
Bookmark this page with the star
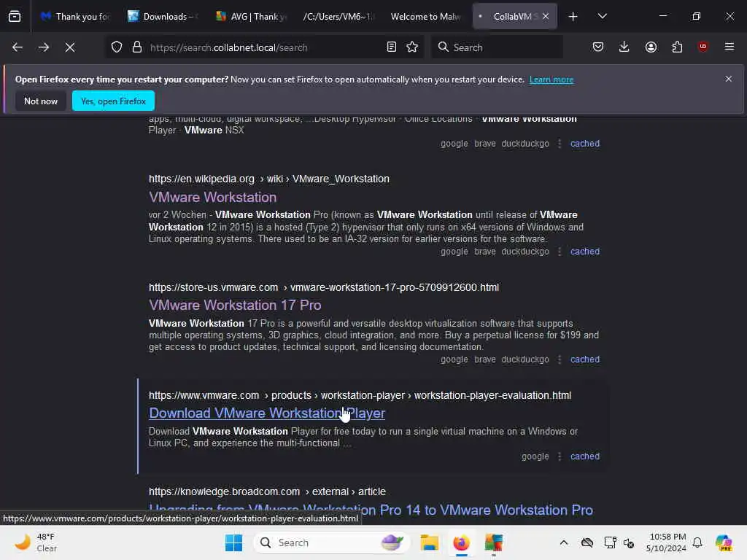point(412,47)
